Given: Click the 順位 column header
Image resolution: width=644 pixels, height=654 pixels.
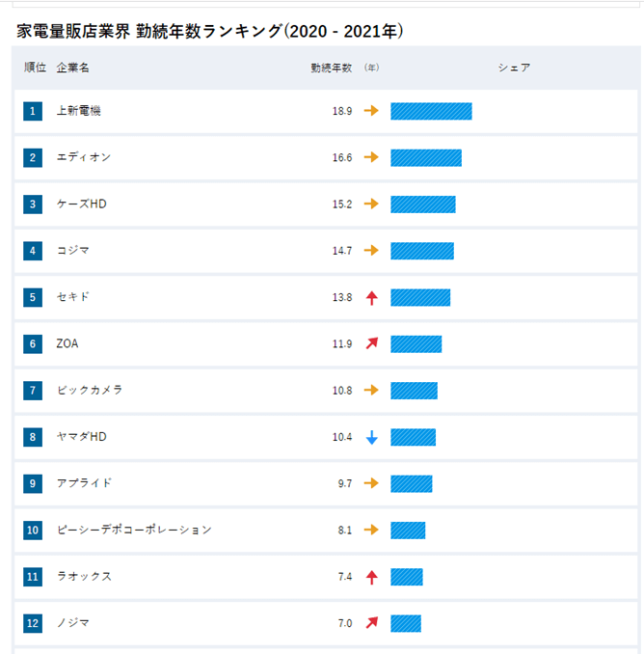Looking at the screenshot, I should click(x=36, y=68).
